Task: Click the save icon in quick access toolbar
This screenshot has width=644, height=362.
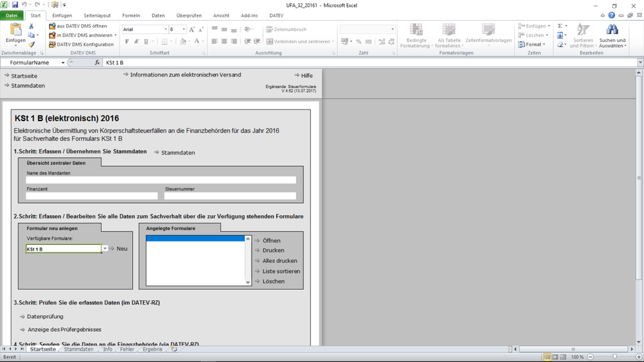Action: [15, 5]
